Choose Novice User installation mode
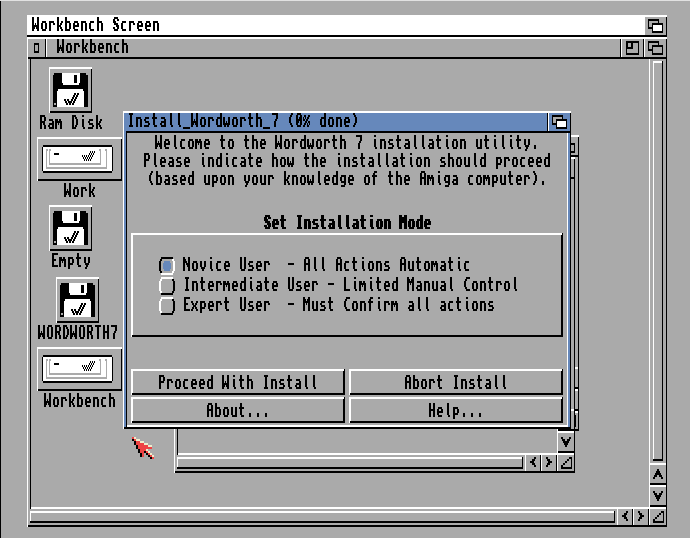The height and width of the screenshot is (538, 690). 167,265
